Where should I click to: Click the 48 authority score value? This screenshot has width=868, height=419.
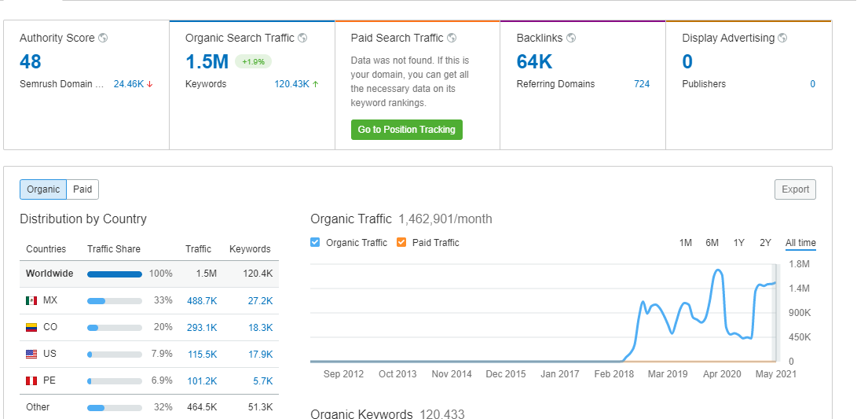[31, 61]
